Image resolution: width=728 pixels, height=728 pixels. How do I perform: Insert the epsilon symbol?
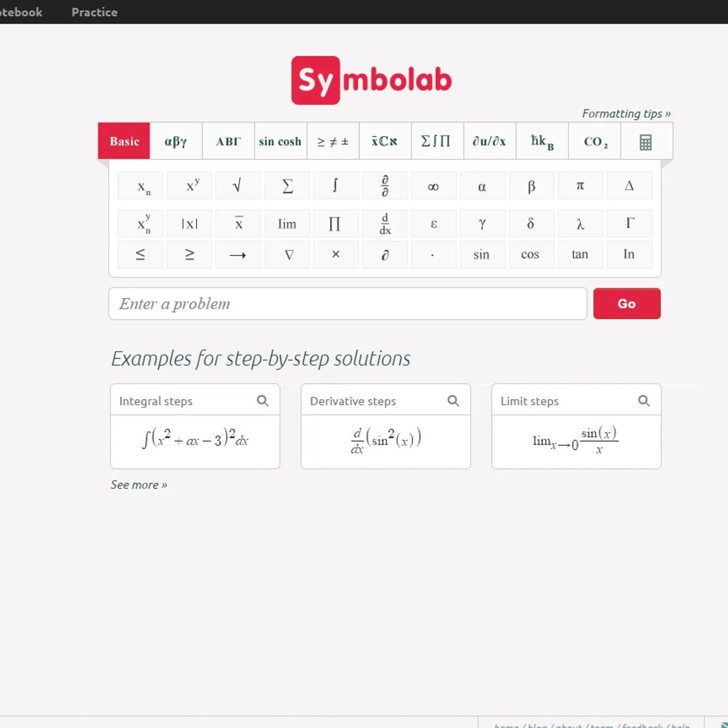pyautogui.click(x=433, y=223)
